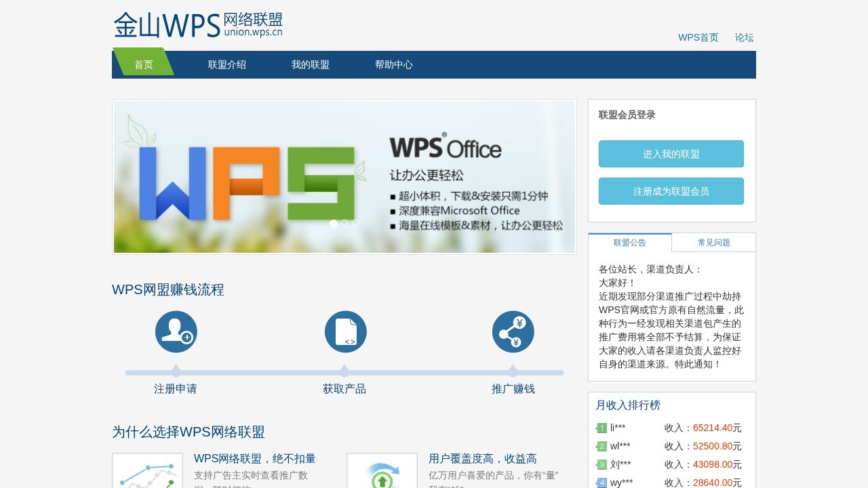Select the 联盟公告 tab
The width and height of the screenshot is (868, 488).
630,242
